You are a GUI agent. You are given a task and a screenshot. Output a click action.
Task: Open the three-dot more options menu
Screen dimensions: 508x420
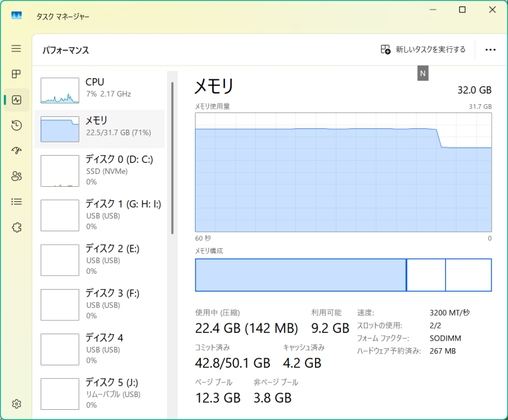490,50
